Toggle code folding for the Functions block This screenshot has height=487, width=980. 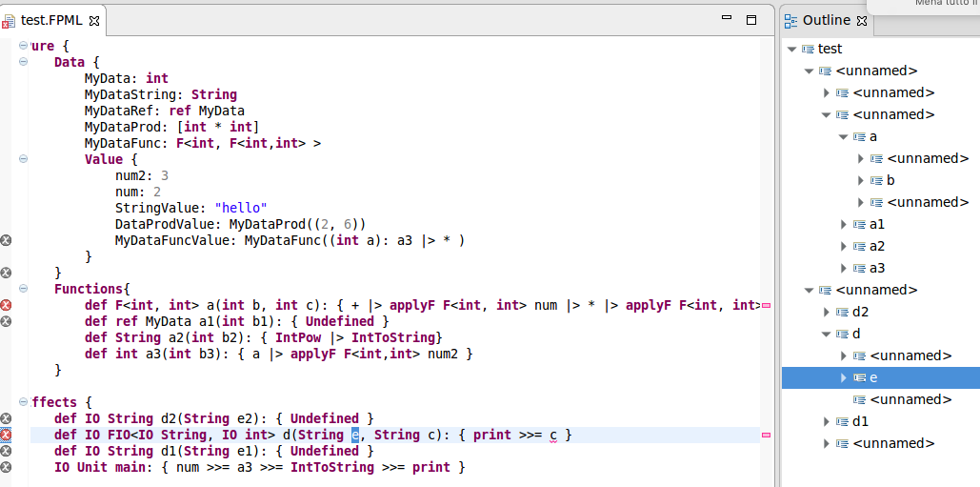(x=23, y=289)
